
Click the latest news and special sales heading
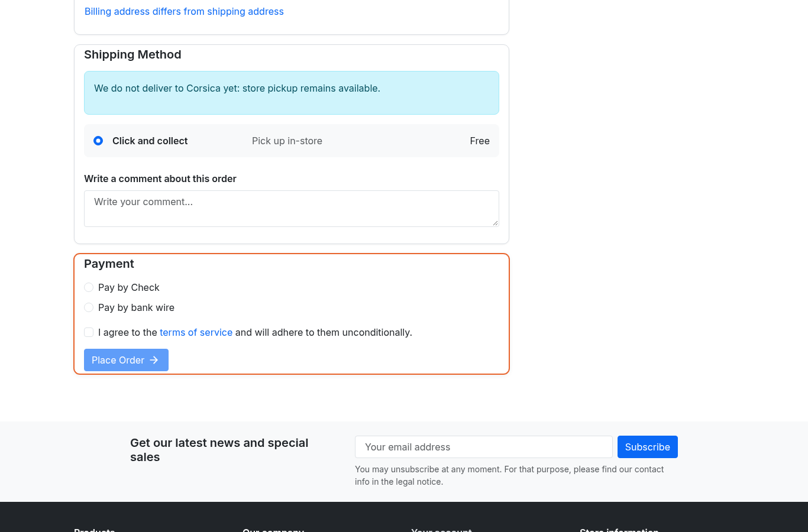(x=219, y=450)
